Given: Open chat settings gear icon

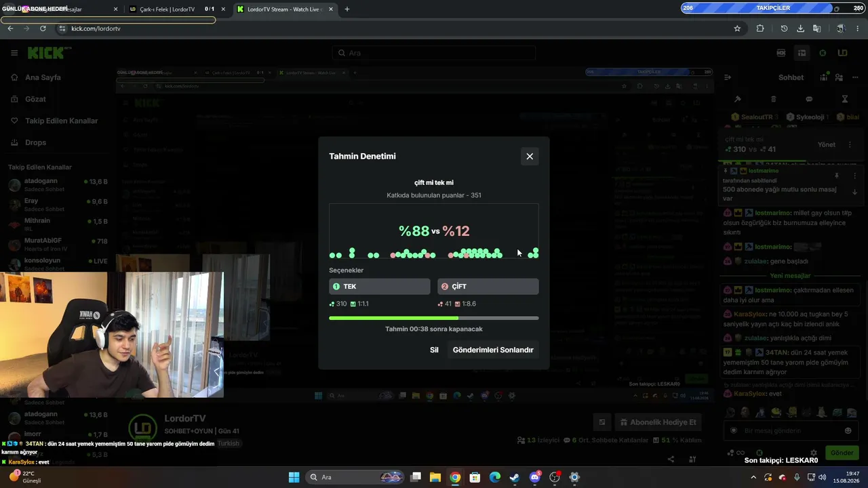Looking at the screenshot, I should click(x=813, y=453).
